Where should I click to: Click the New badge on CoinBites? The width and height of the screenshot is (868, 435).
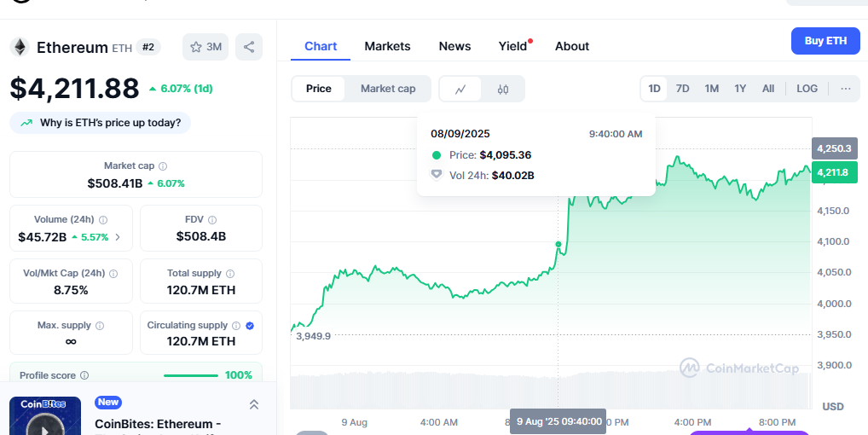pos(108,403)
